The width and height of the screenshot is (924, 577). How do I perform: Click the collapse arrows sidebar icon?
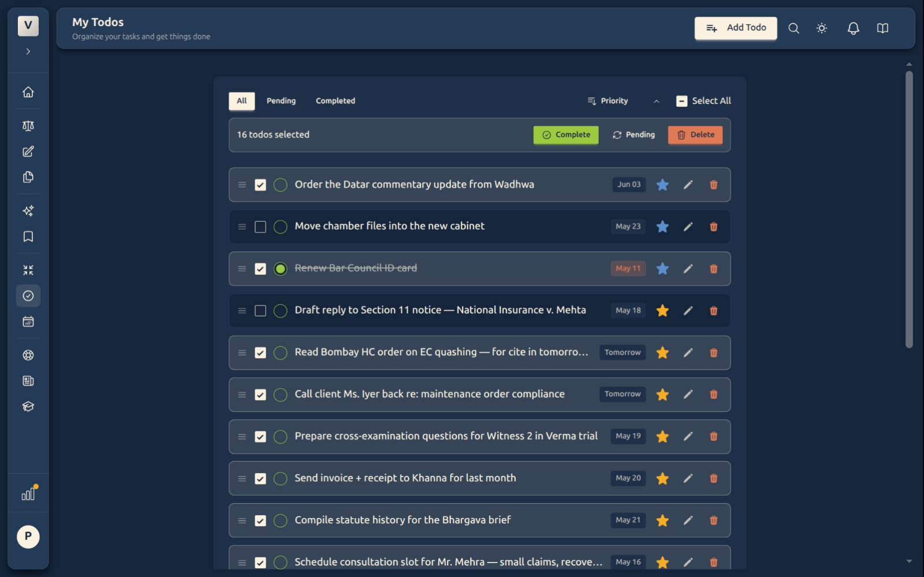click(x=28, y=270)
